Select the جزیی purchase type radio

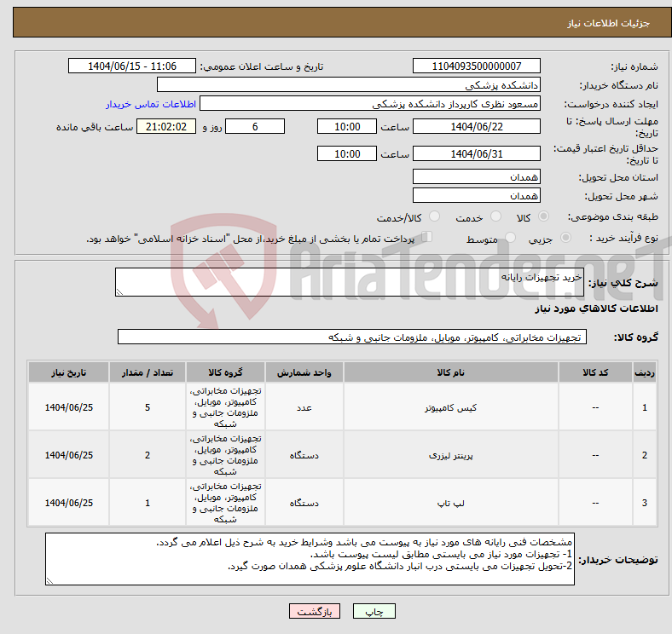[x=565, y=237]
